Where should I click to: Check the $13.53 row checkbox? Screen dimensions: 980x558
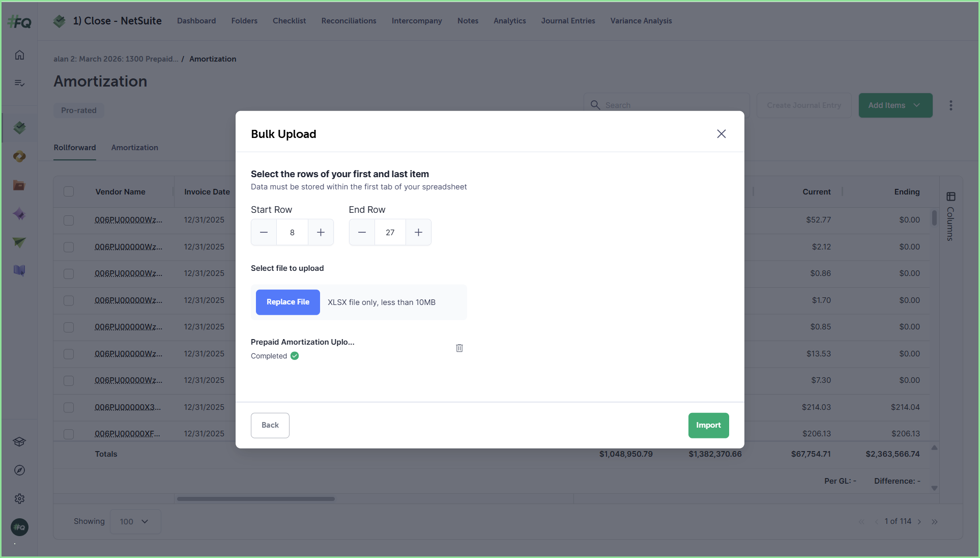coord(69,354)
